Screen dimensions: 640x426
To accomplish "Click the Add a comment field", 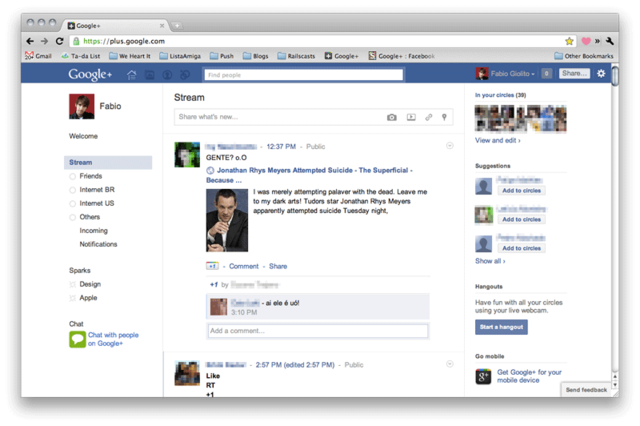I will 318,331.
